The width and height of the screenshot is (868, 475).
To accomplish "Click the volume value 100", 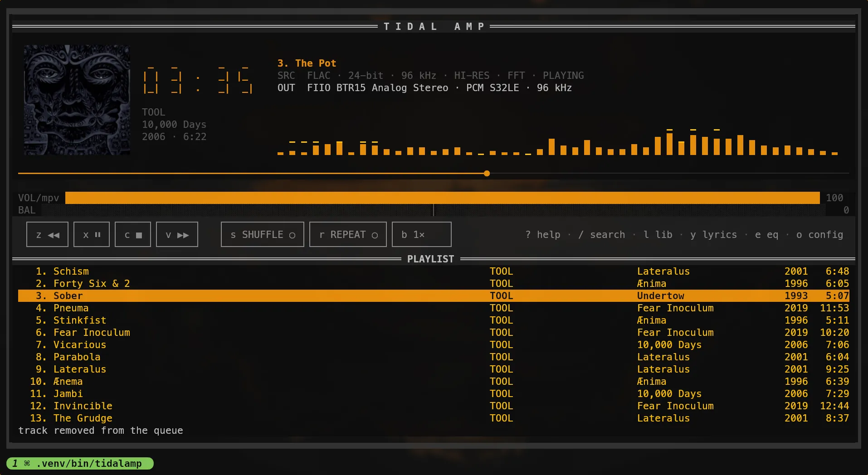I will click(x=834, y=198).
